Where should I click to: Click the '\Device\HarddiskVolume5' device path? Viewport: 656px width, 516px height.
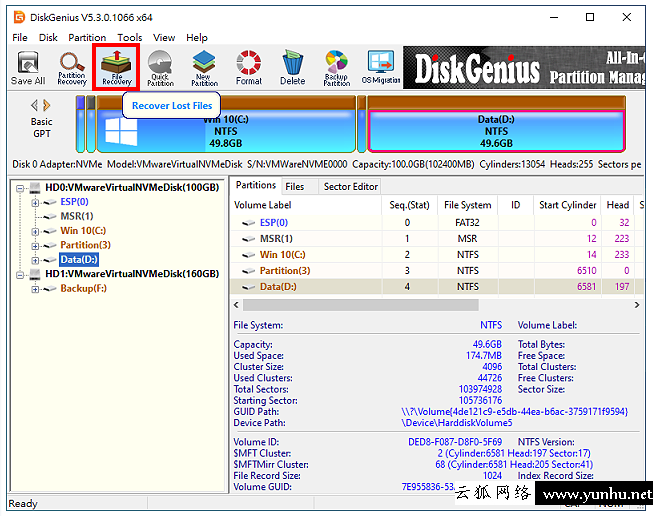(456, 423)
